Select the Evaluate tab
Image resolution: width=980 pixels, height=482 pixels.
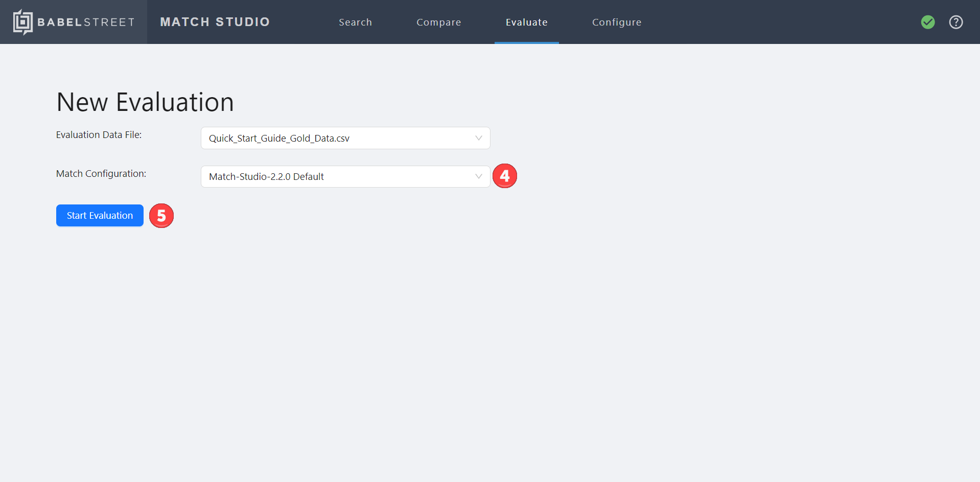click(527, 22)
